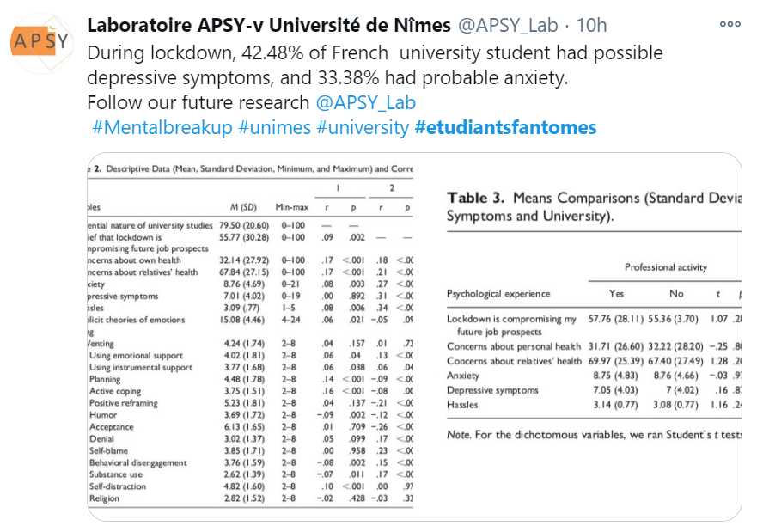
Task: Click the Religion row in Table 2
Action: pos(105,498)
